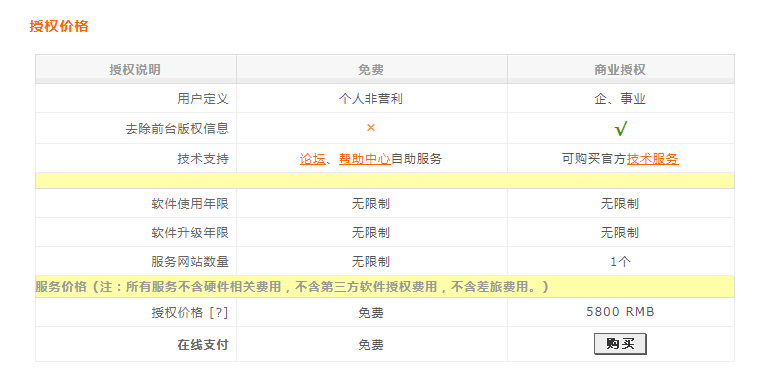Screen dimensions: 768x376
Task: Open the 帮助中心 link
Action: 365,159
